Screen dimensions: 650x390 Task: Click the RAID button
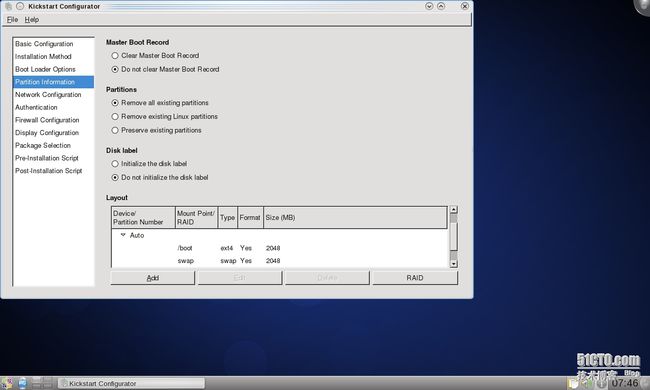pos(415,278)
